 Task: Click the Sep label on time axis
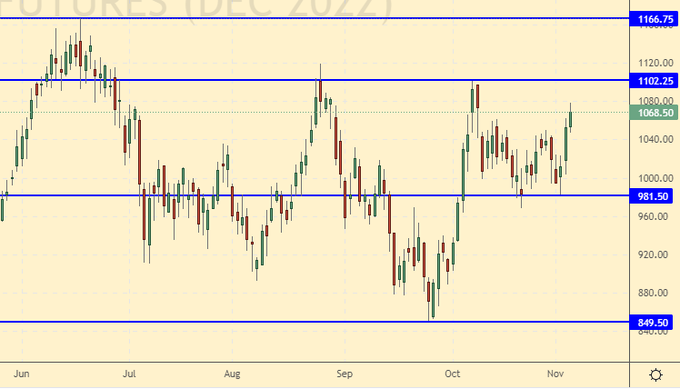pyautogui.click(x=344, y=374)
